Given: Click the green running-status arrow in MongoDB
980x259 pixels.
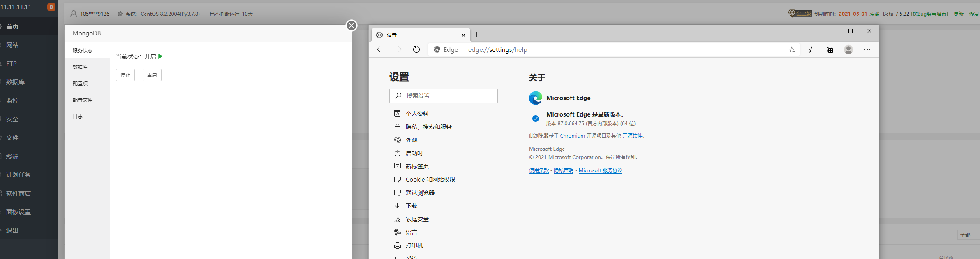Looking at the screenshot, I should pyautogui.click(x=160, y=56).
